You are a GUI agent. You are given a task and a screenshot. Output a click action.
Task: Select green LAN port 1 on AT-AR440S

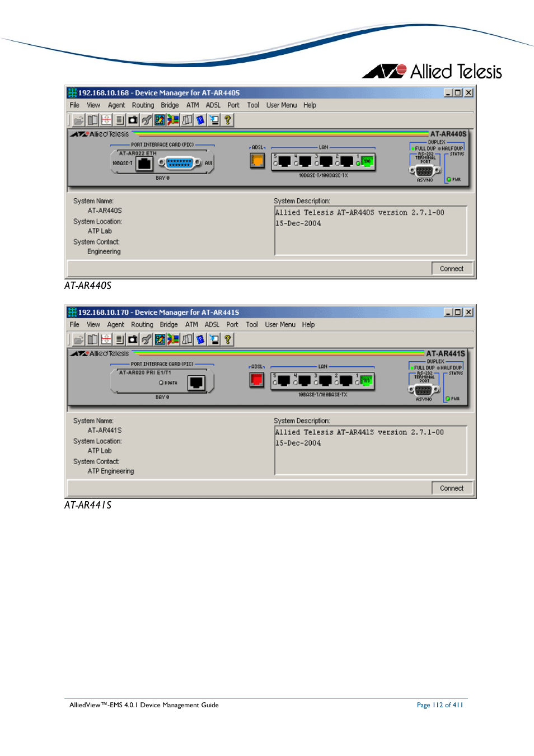point(367,161)
